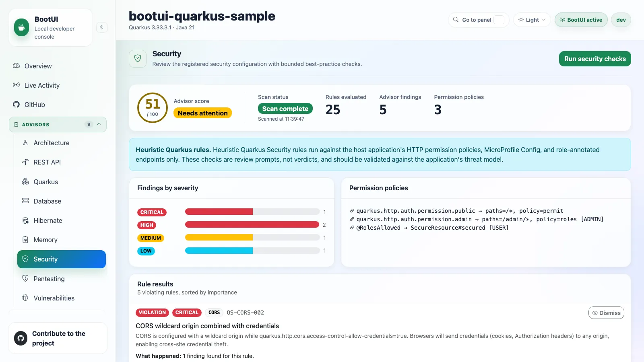This screenshot has height=362, width=644.
Task: Click the High severity bar
Action: pos(252,224)
